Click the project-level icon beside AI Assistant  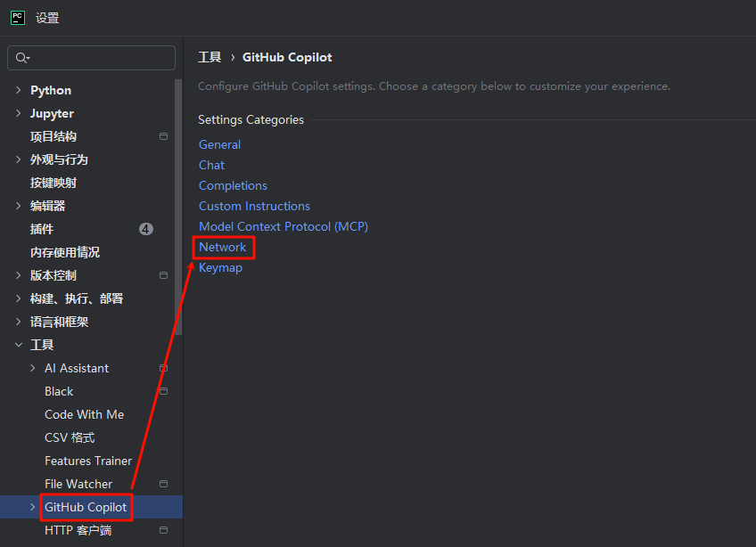(163, 368)
